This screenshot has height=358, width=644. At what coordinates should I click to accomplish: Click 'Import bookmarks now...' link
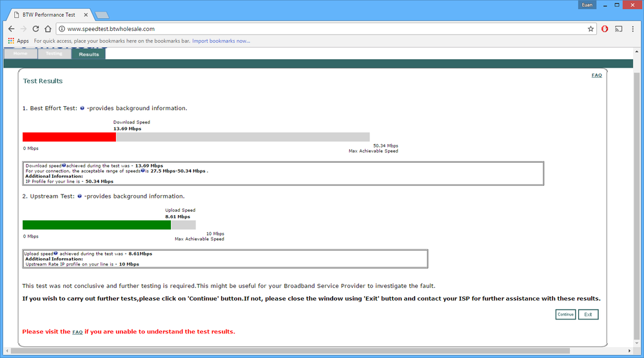[x=221, y=41]
